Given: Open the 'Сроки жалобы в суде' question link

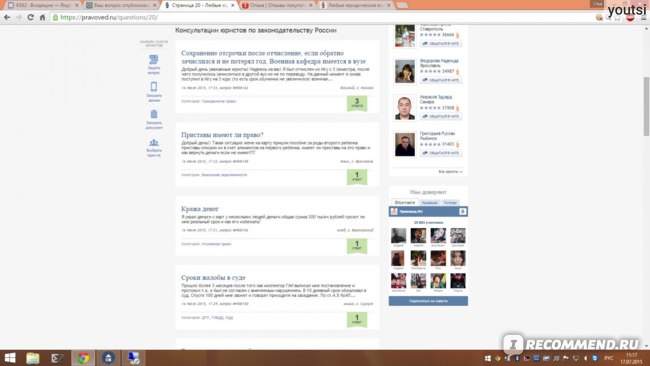Looking at the screenshot, I should pos(213,277).
